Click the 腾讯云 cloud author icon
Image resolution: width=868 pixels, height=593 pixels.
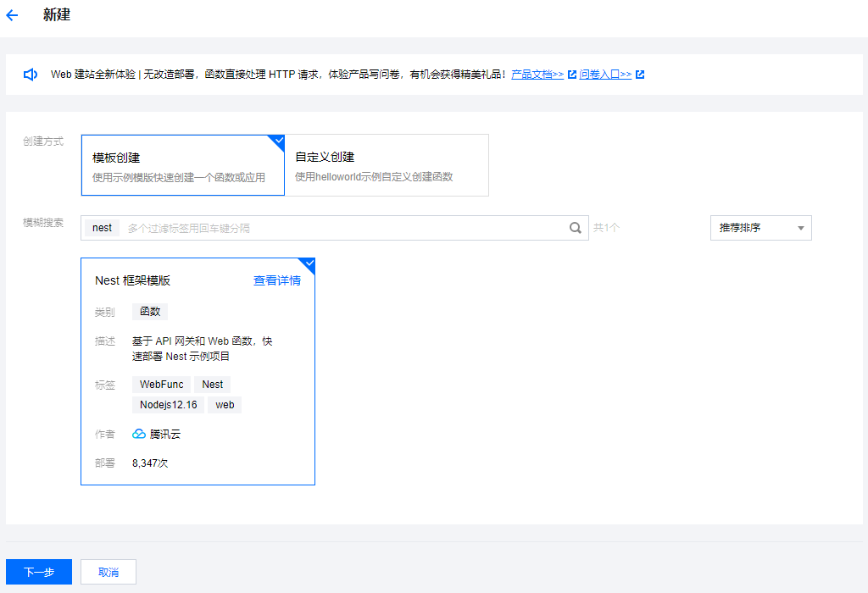pos(139,435)
